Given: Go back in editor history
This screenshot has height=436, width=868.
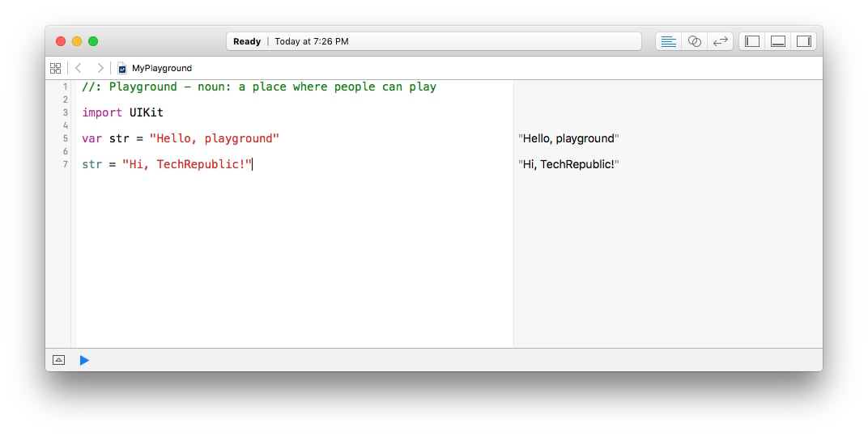Looking at the screenshot, I should [x=78, y=68].
